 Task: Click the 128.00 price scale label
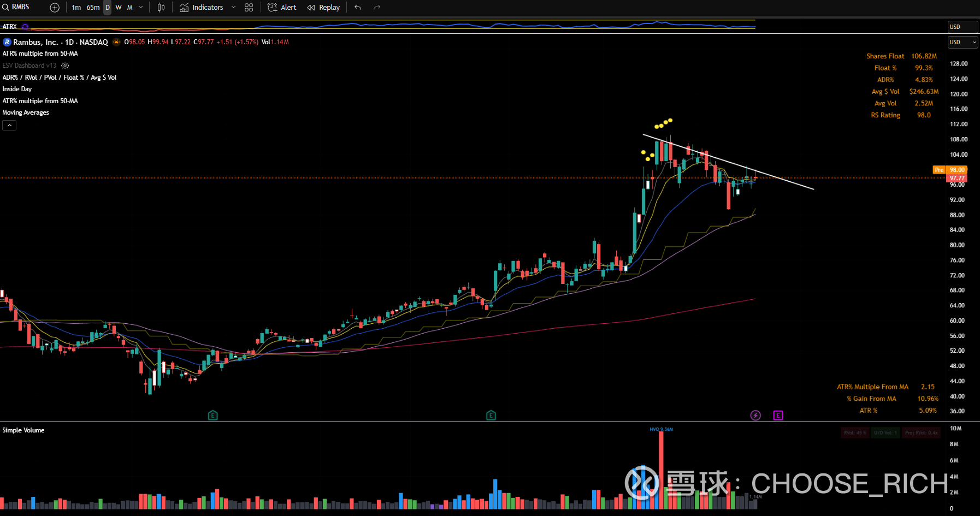coord(959,64)
